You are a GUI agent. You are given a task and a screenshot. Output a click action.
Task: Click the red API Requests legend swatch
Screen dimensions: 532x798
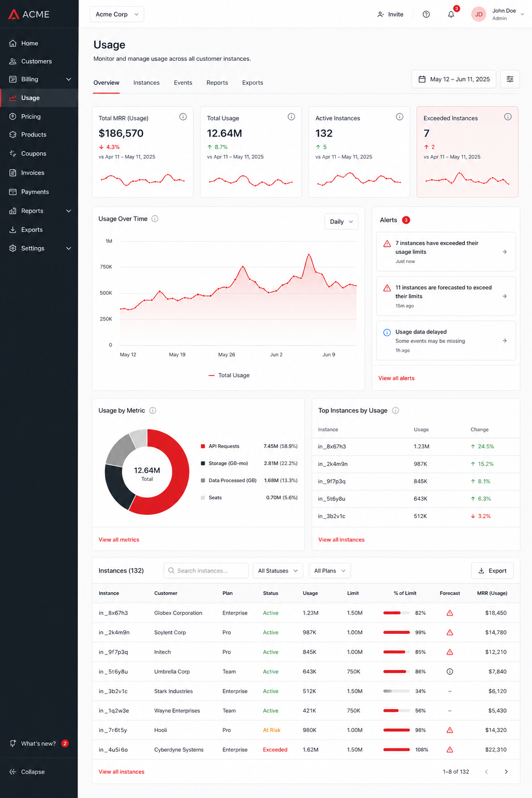(203, 446)
